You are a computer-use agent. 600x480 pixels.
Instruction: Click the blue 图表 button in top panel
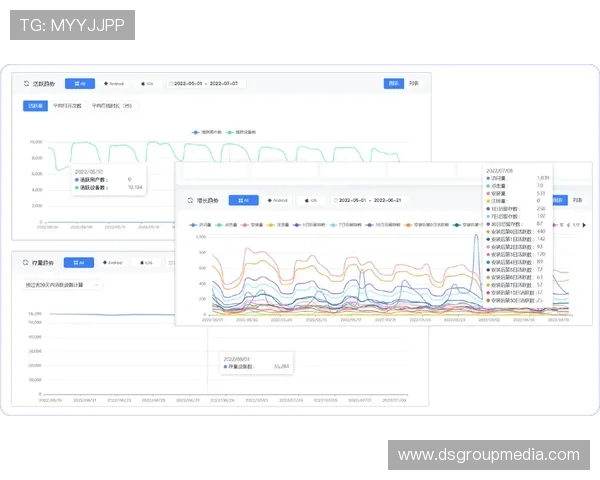(x=394, y=84)
